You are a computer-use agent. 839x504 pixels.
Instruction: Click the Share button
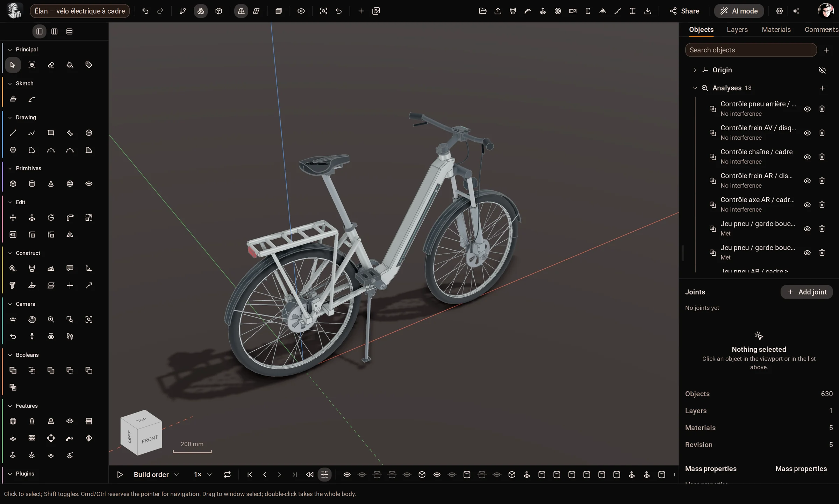(x=684, y=11)
